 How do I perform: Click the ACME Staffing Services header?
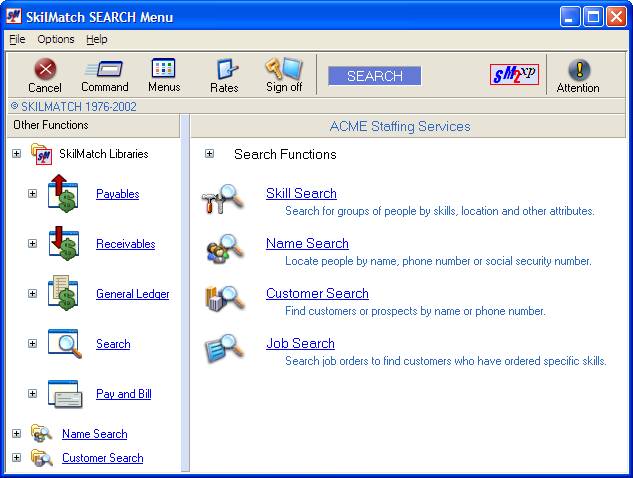408,126
